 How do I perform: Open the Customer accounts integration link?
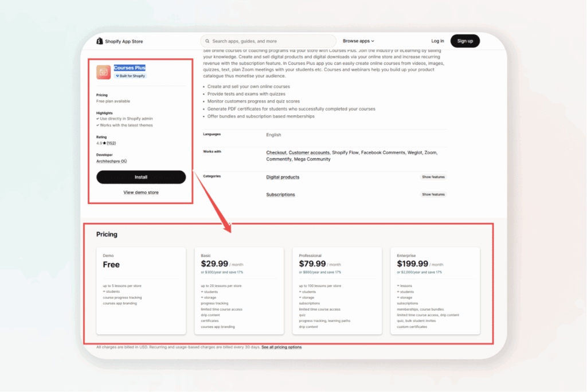[308, 152]
